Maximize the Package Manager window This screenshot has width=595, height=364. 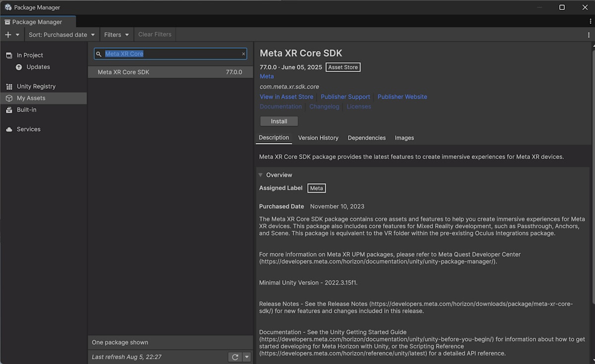coord(562,7)
